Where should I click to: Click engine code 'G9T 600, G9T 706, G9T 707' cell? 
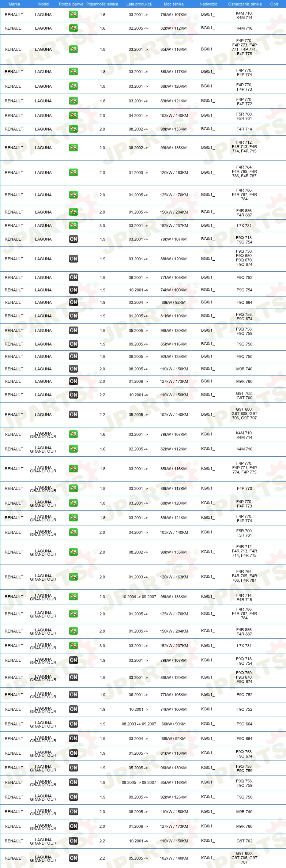point(244,858)
